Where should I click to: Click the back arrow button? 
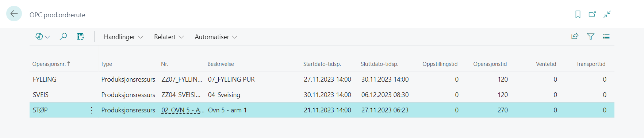[14, 14]
